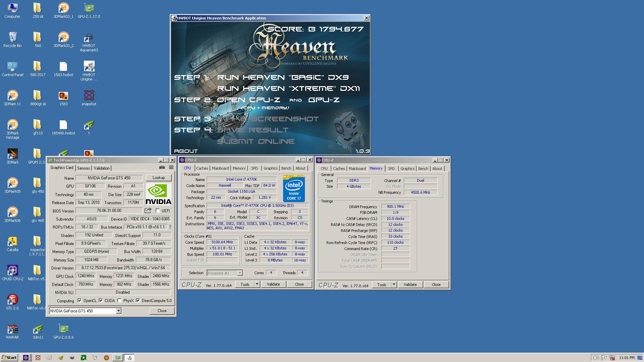Click the Lookup button in GPU-Z
This screenshot has width=644, height=362.
(159, 178)
